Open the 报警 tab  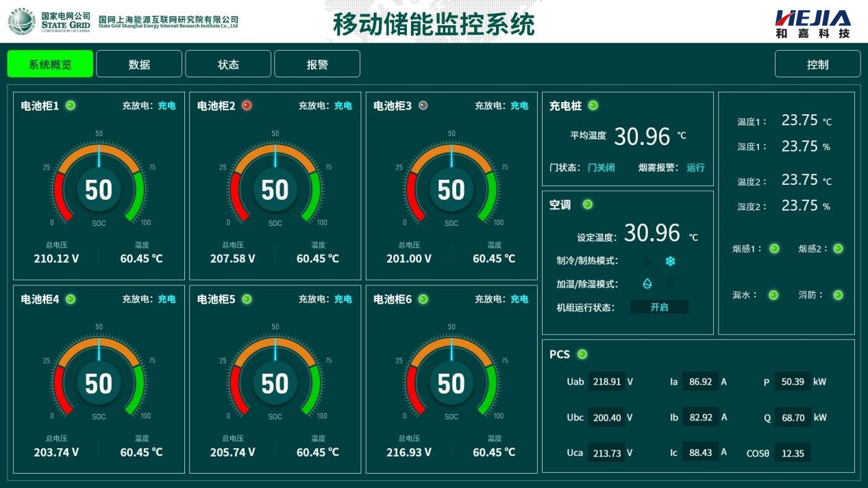[317, 63]
